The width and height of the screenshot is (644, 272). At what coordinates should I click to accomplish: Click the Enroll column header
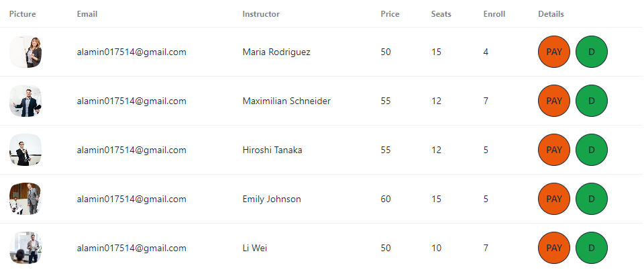(x=494, y=14)
